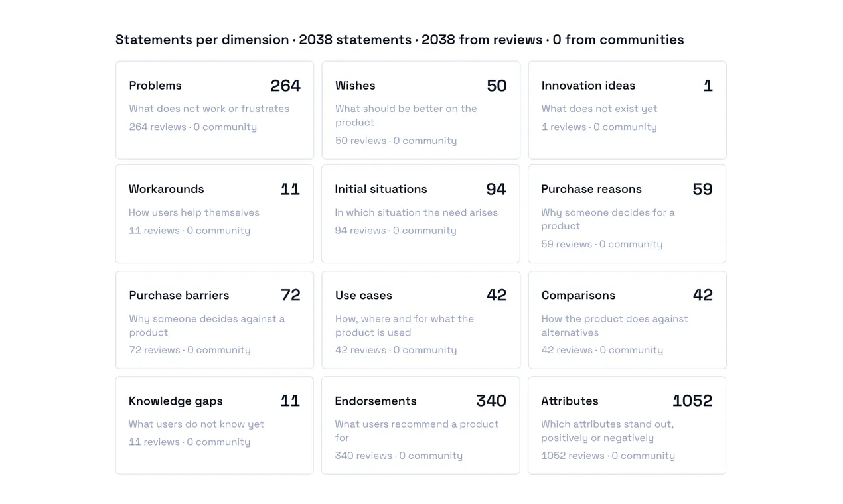Click "What does not work or frustrates" text
This screenshot has width=843, height=504.
pos(209,109)
